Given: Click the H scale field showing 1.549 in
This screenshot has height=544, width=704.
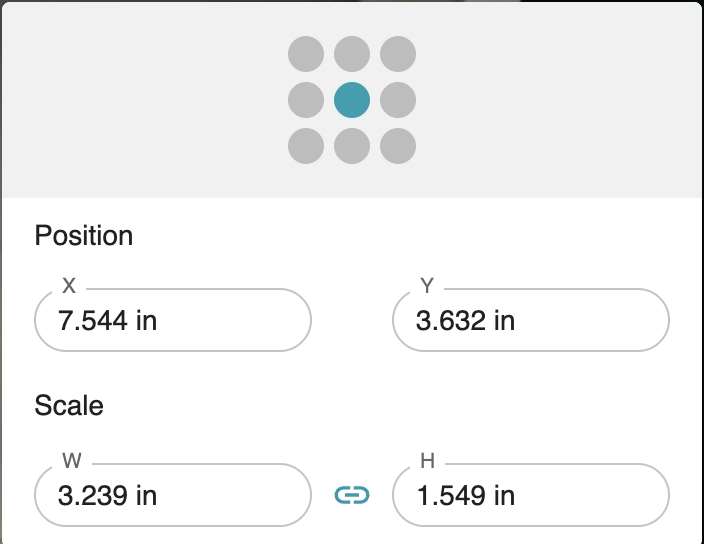Looking at the screenshot, I should (531, 495).
